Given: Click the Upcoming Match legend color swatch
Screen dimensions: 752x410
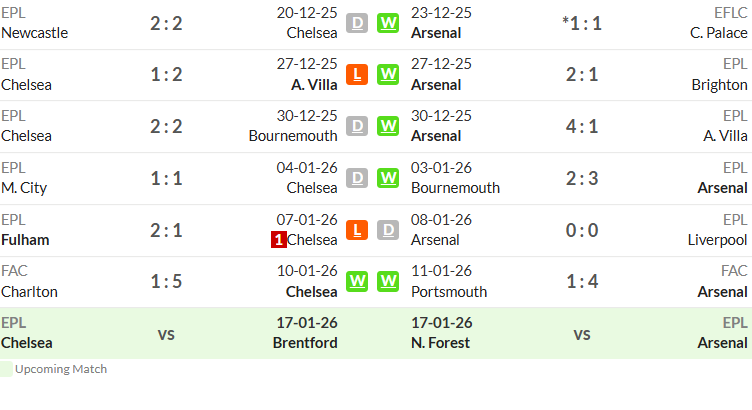Looking at the screenshot, I should 6,369.
